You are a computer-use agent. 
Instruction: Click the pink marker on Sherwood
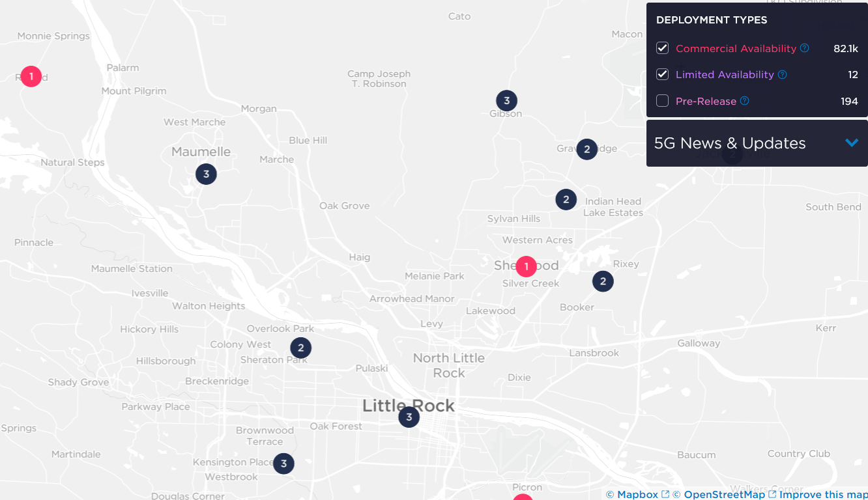526,266
